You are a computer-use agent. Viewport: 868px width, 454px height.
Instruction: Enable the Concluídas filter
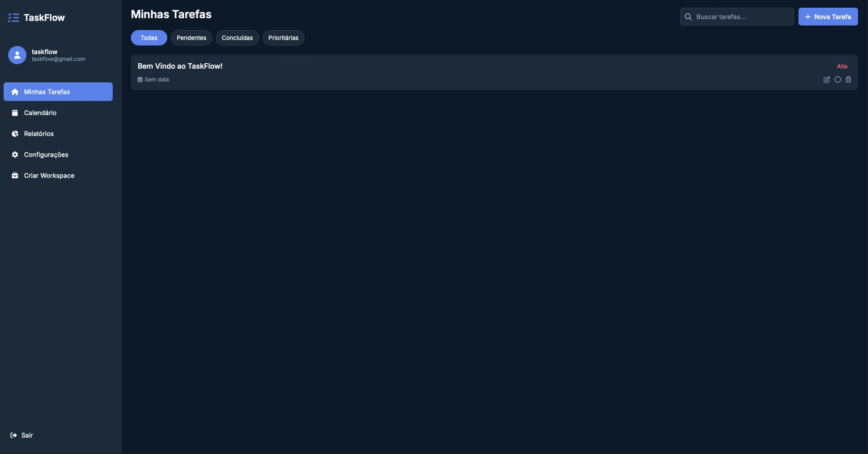click(238, 38)
